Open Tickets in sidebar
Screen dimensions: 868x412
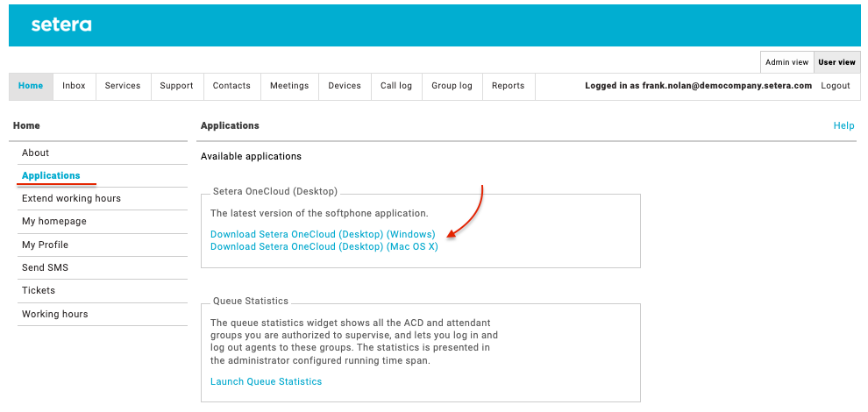[103, 291]
